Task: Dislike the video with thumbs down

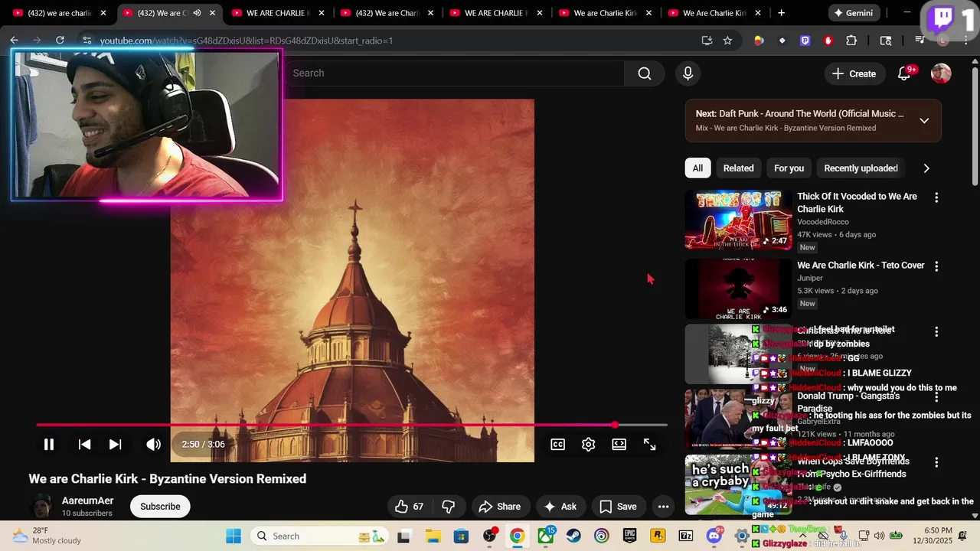Action: point(449,507)
